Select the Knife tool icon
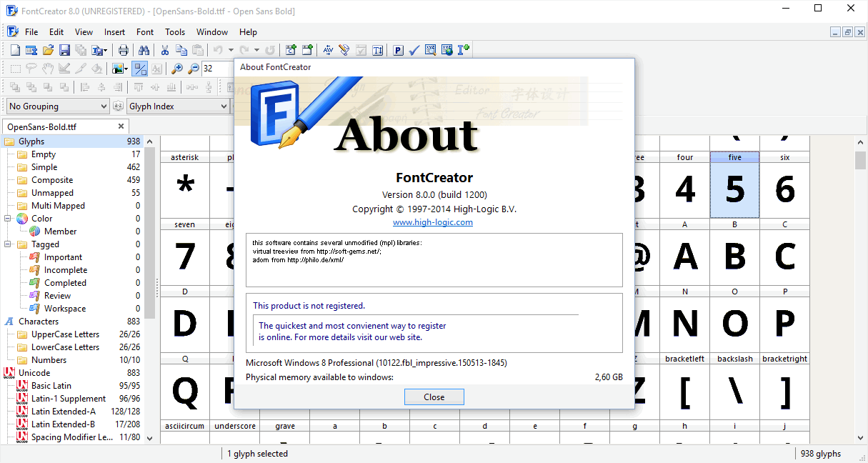 (81, 69)
